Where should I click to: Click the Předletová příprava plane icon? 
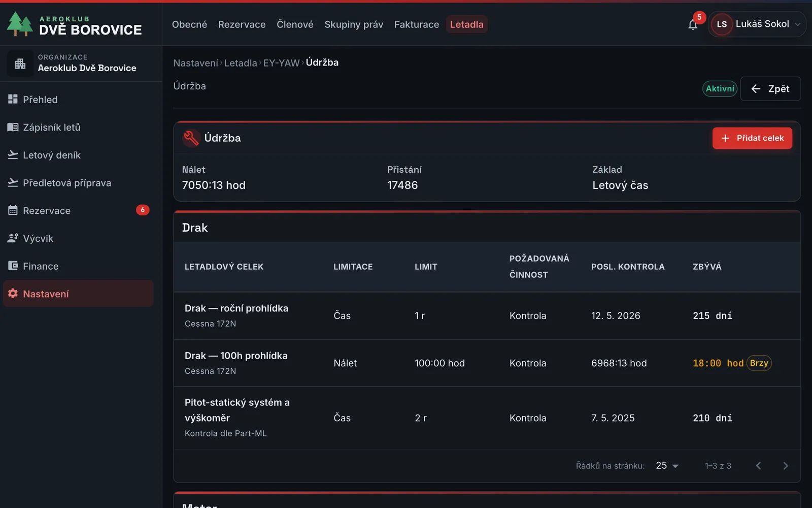click(13, 182)
